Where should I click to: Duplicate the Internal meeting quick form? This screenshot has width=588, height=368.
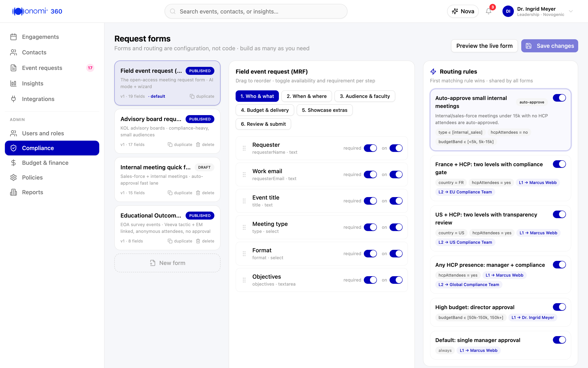(x=180, y=193)
